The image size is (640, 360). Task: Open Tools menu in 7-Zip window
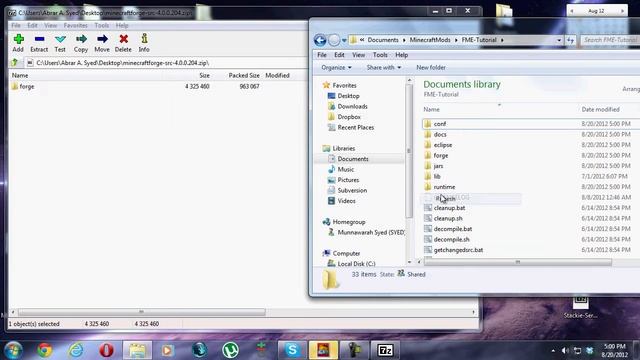102,25
